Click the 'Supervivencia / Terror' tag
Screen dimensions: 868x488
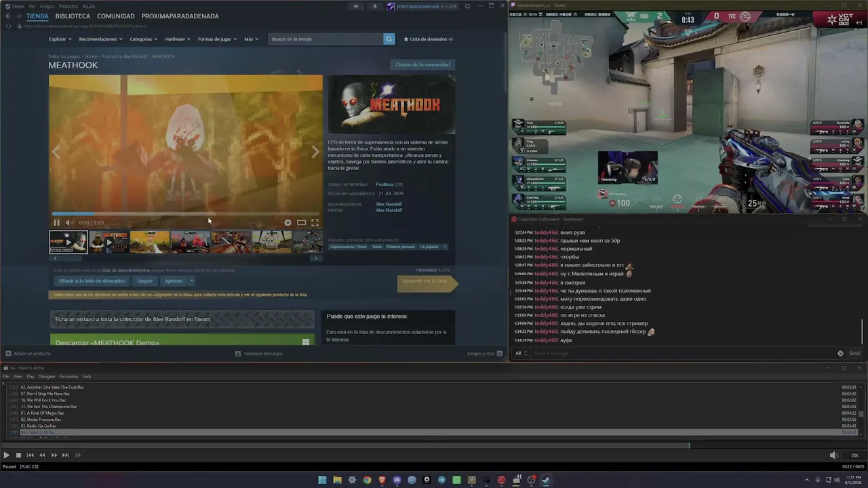click(x=348, y=247)
